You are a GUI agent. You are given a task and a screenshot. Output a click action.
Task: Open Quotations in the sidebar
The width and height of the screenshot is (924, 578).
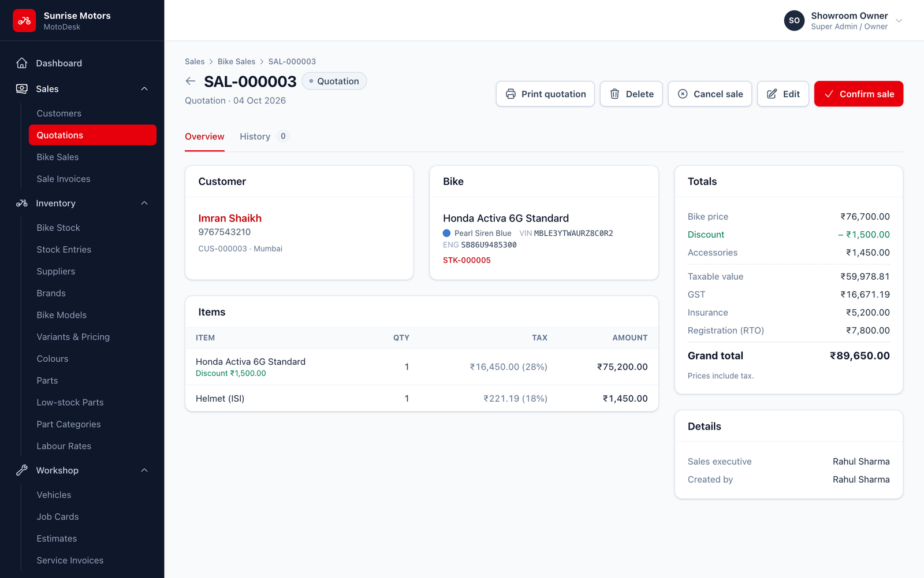click(x=92, y=135)
